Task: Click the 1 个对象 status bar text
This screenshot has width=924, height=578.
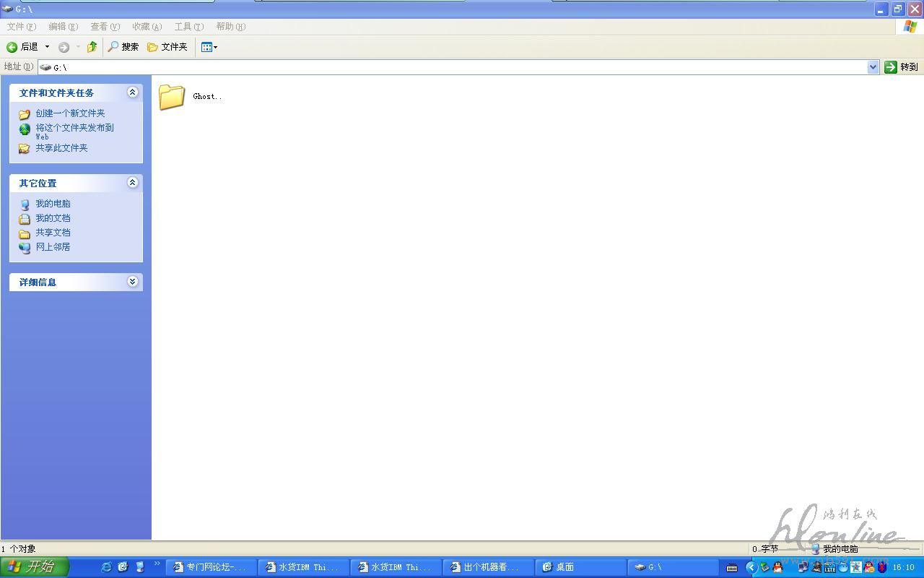Action: (x=19, y=549)
